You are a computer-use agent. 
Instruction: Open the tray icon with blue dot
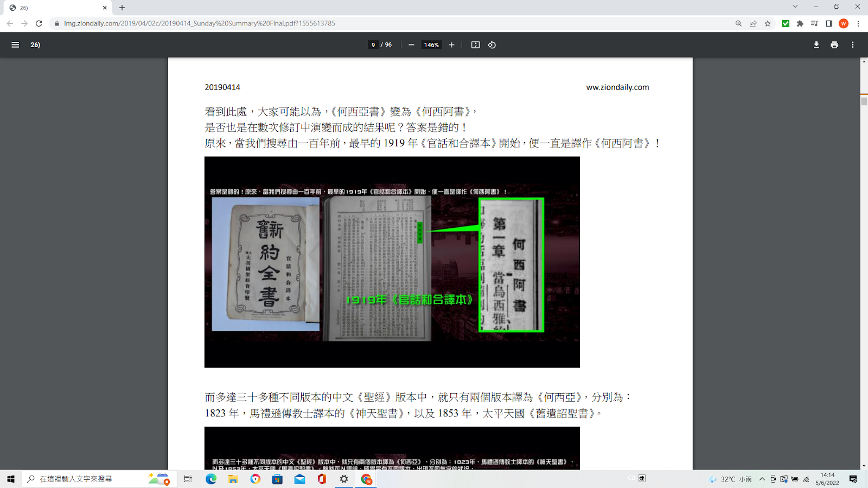click(784, 479)
